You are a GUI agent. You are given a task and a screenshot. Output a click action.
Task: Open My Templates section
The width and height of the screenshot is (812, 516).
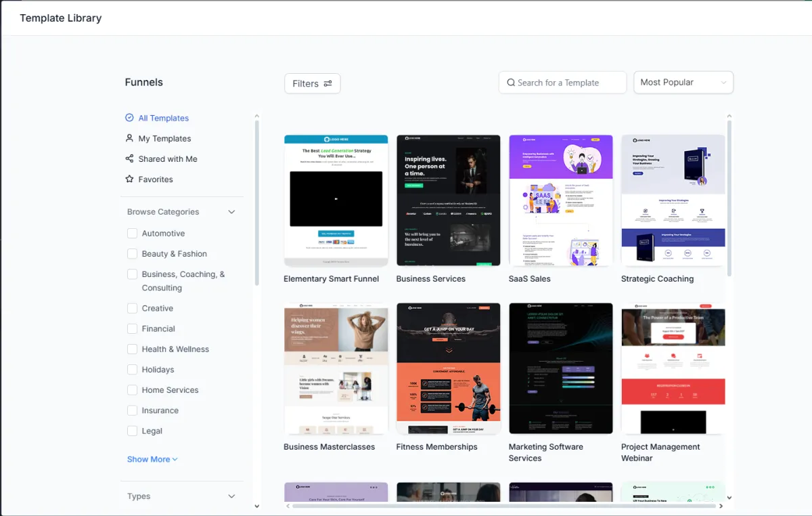[x=164, y=138]
